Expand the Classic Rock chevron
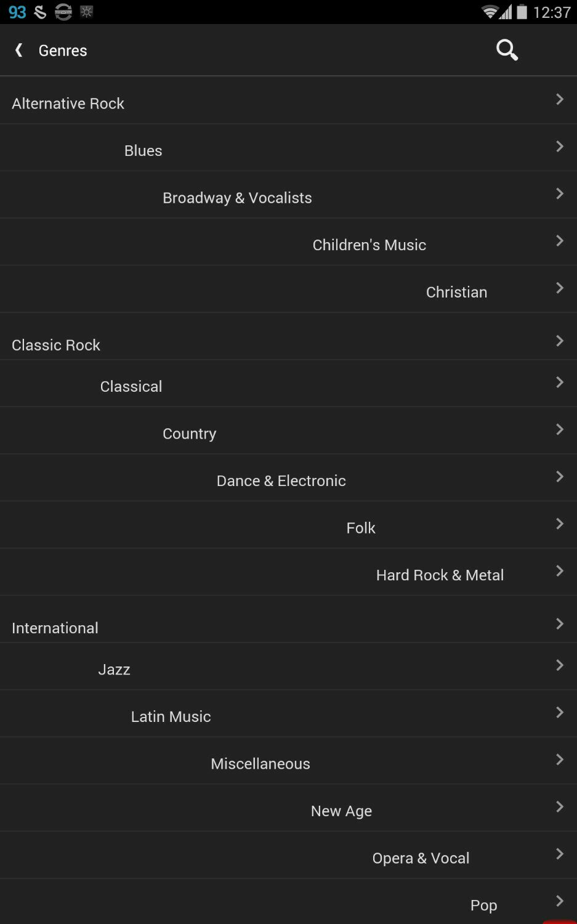This screenshot has width=577, height=924. (x=559, y=341)
